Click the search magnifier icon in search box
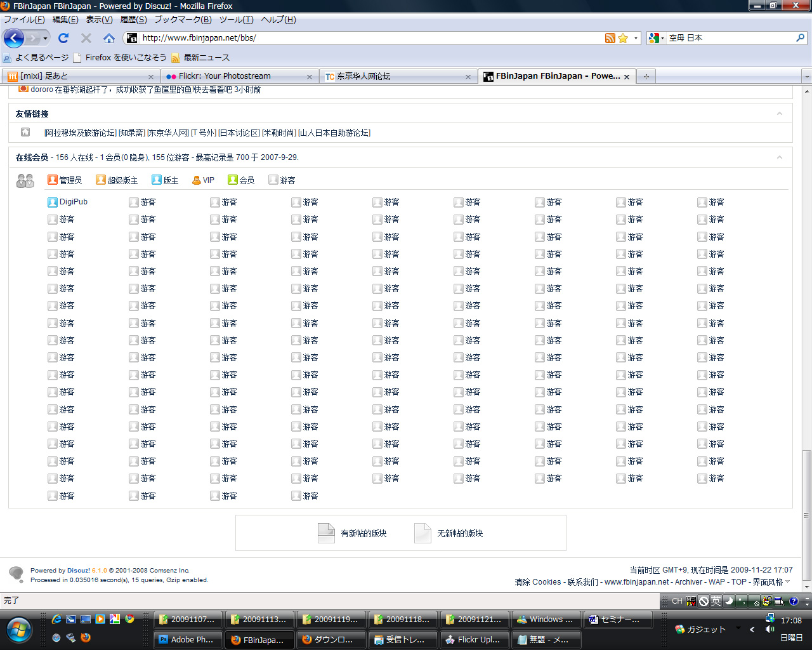This screenshot has height=650, width=812. [801, 38]
